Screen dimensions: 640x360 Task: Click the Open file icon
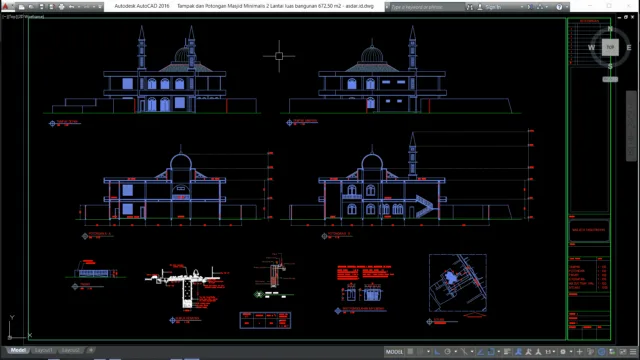(x=31, y=7)
